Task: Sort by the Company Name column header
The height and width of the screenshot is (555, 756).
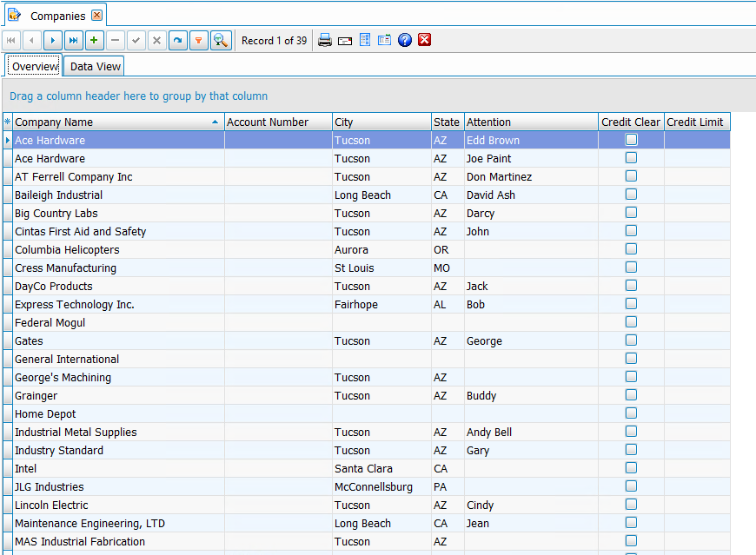Action: tap(118, 122)
